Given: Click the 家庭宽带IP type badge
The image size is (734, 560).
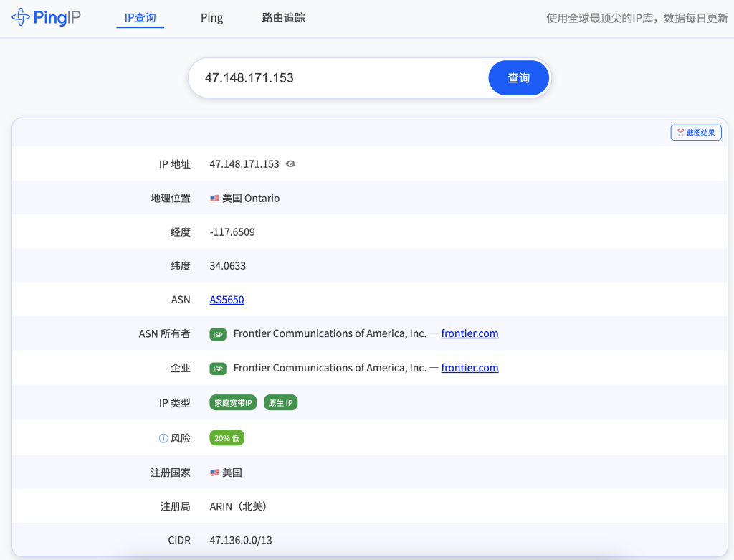Looking at the screenshot, I should click(234, 403).
